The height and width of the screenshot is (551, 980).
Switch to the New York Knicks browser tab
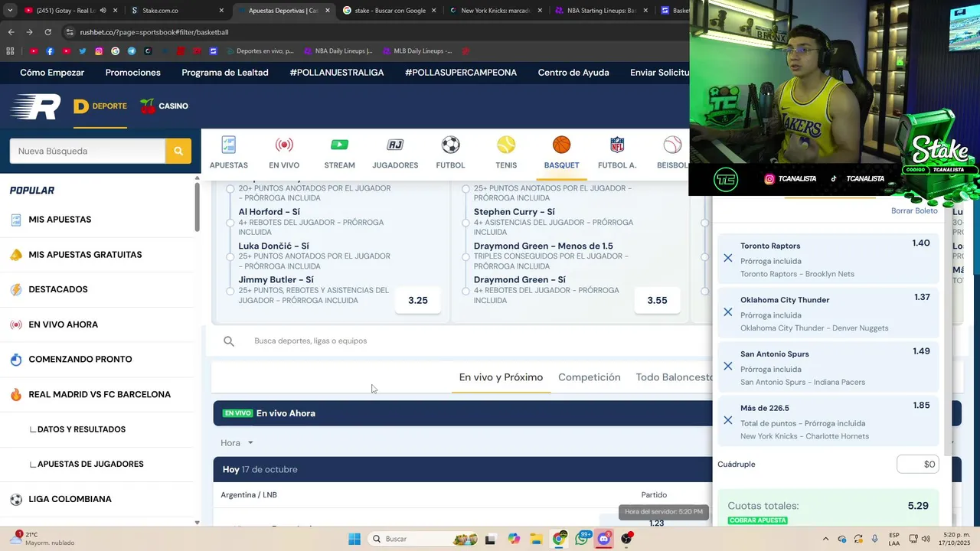[x=495, y=11]
